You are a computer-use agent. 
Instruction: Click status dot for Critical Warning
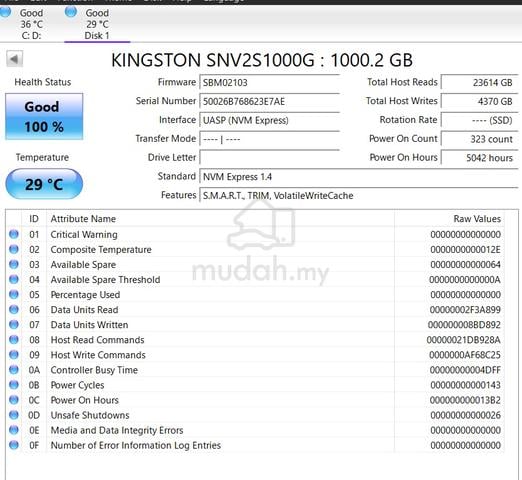(x=14, y=234)
